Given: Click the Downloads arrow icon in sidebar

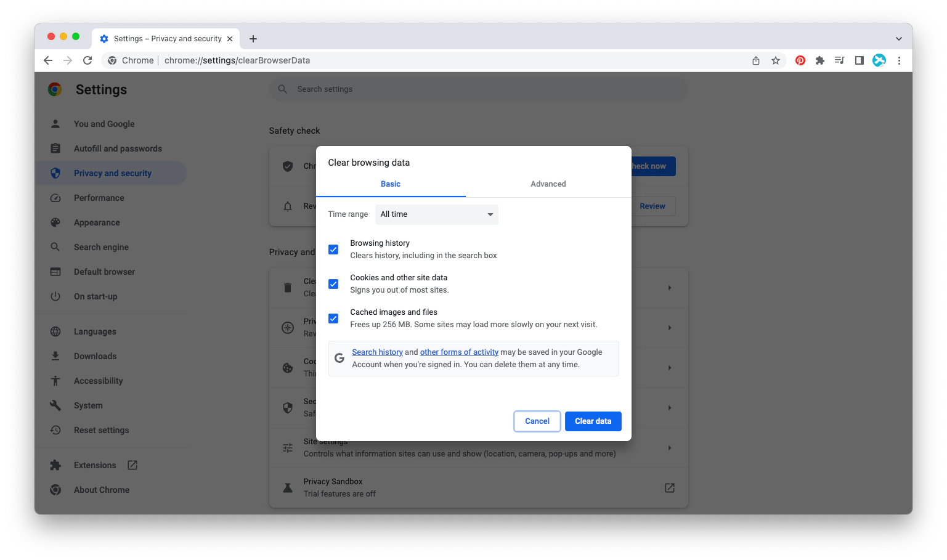Looking at the screenshot, I should point(55,356).
